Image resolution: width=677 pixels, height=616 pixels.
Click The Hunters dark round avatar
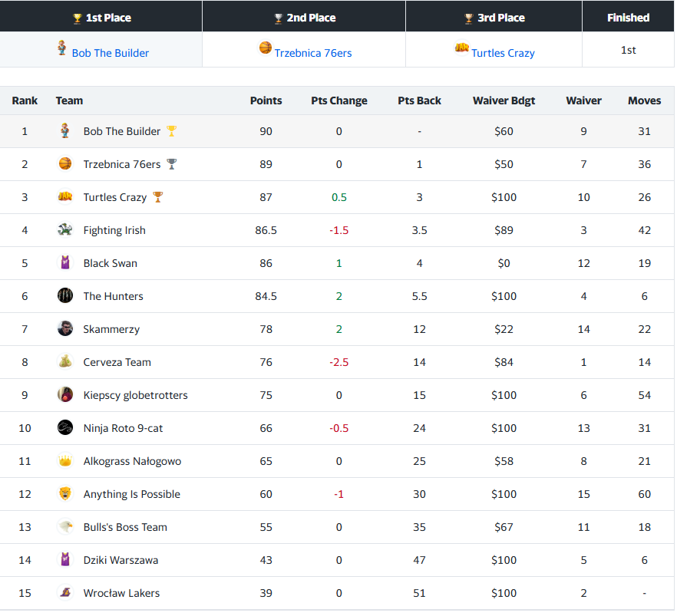pos(64,296)
